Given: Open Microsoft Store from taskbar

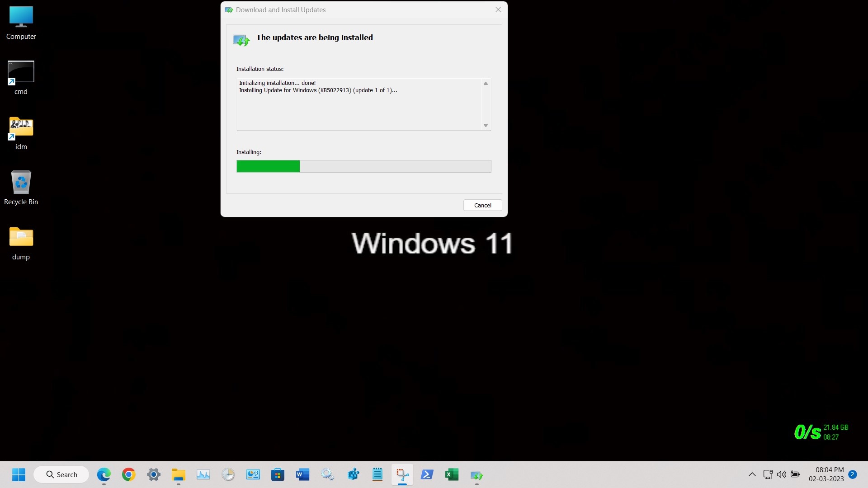Looking at the screenshot, I should point(278,474).
